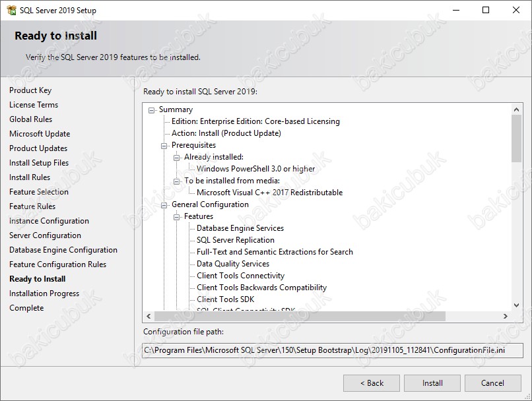
Task: Maximize the SQL Server Setup window
Action: [x=486, y=10]
